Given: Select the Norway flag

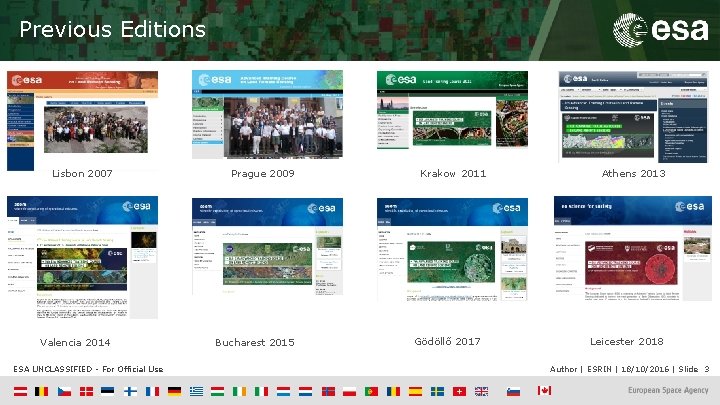Looking at the screenshot, I should [328, 391].
